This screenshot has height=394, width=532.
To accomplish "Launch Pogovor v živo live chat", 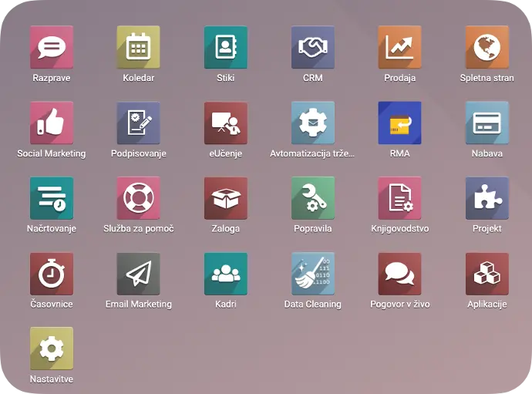I will tap(399, 274).
